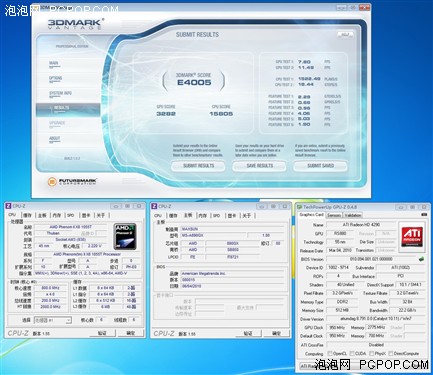Switch to 缓存 tab in the mainboard CPU-Z window
Image resolution: width=433 pixels, height=375 pixels.
coord(173,216)
